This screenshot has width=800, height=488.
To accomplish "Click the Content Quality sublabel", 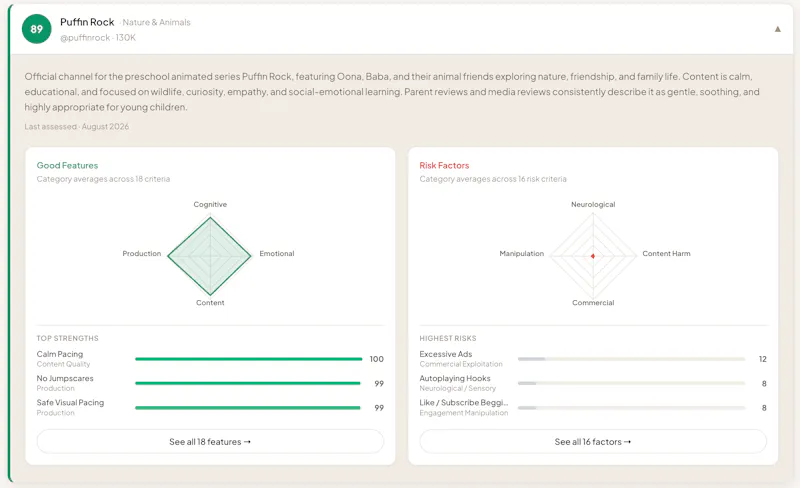I will pos(63,364).
